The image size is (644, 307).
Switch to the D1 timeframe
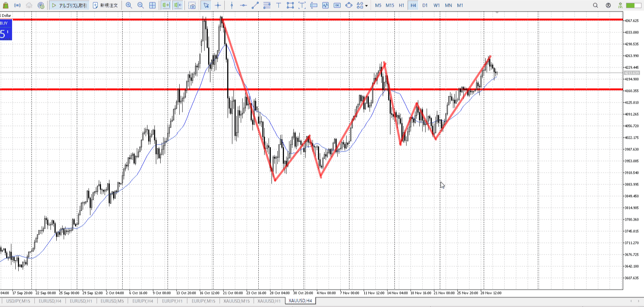coord(425,5)
